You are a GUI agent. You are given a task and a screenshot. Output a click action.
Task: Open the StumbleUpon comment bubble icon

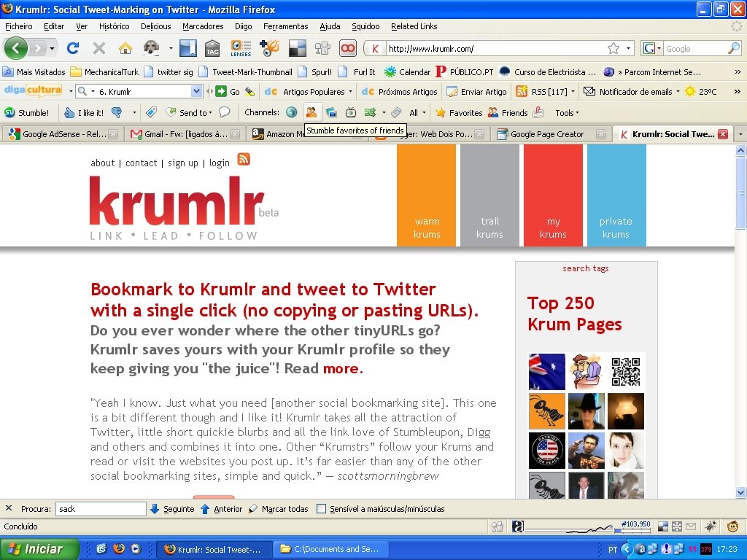pyautogui.click(x=225, y=112)
